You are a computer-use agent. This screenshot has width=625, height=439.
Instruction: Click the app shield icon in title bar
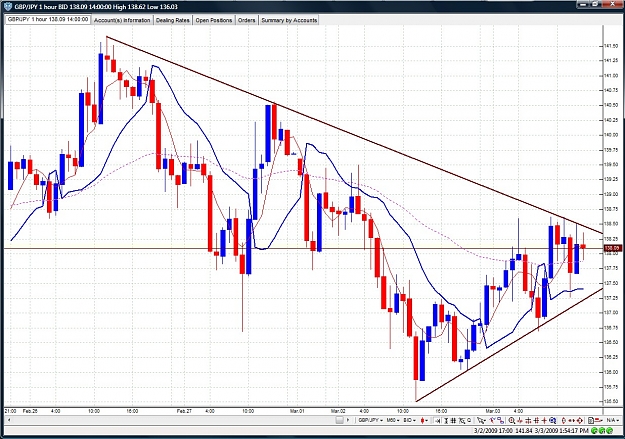click(x=7, y=6)
